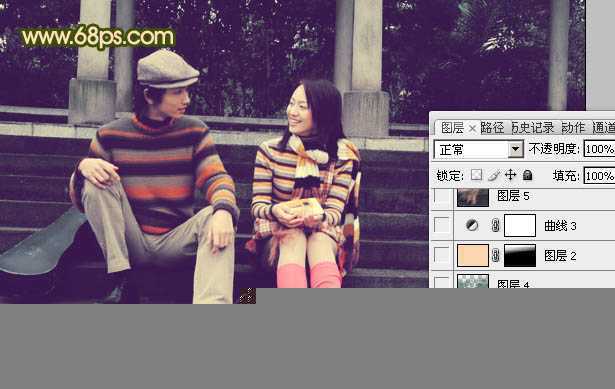Show the 图层 5 layer visibility
Image resolution: width=615 pixels, height=389 pixels.
[442, 197]
